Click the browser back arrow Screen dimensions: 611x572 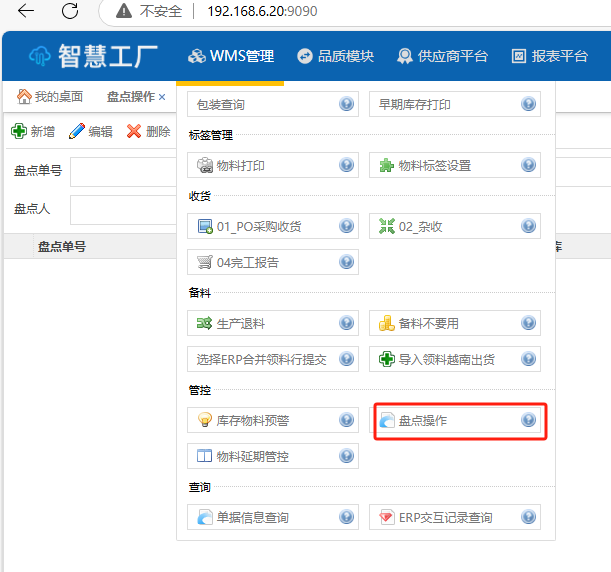(26, 12)
